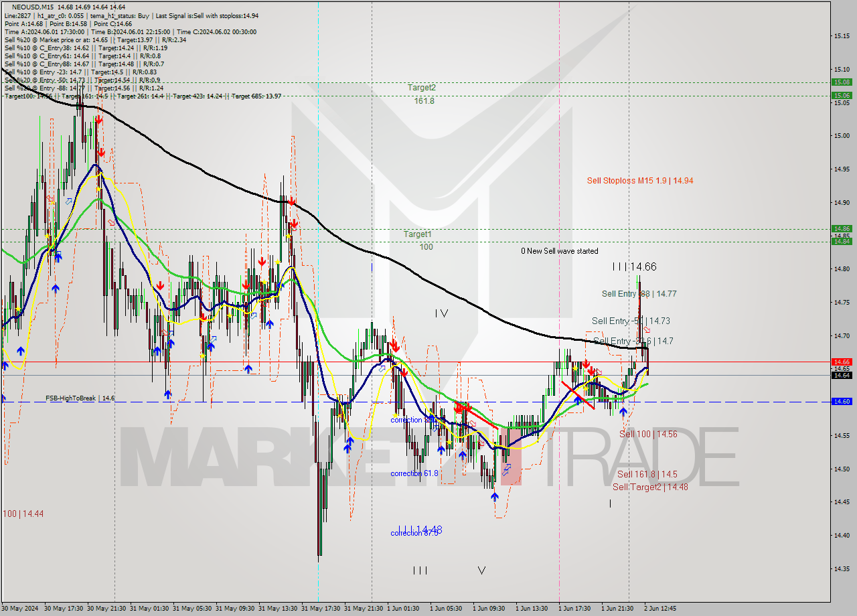This screenshot has width=857, height=616.
Task: Select the 'FSB-HighToBreak | 14.6' label
Action: (80, 398)
